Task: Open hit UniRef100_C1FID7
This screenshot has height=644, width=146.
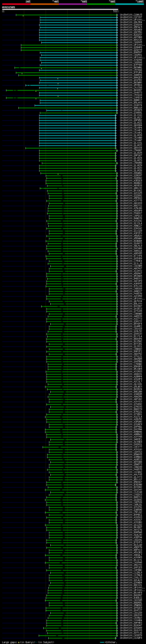Action: pos(131,17)
